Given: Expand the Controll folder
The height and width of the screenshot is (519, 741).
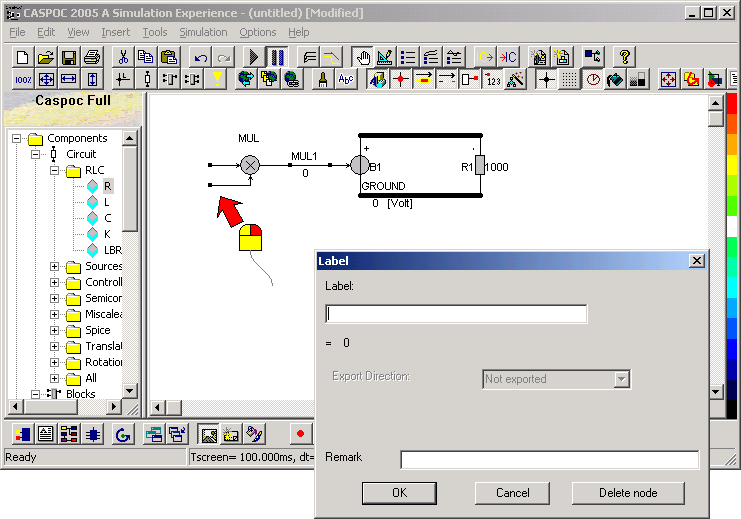Looking at the screenshot, I should tap(54, 283).
